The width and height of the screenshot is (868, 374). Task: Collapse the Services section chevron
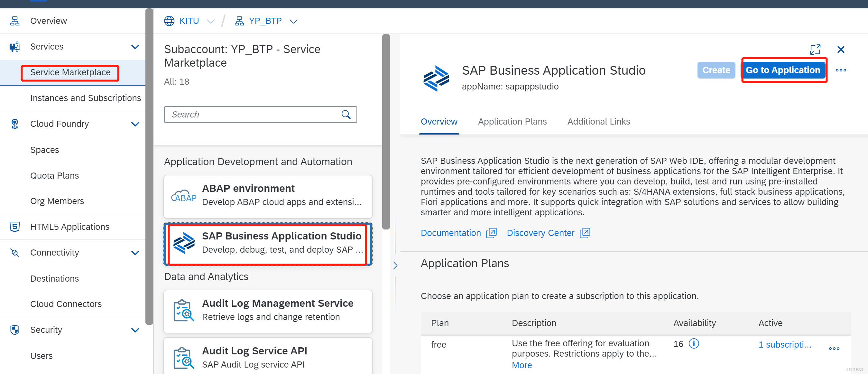pyautogui.click(x=135, y=47)
